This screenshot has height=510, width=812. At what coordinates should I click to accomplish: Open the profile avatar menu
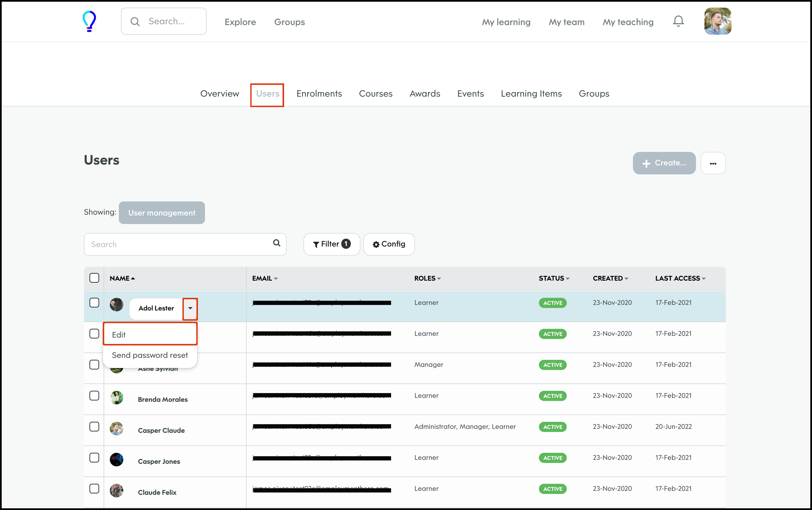pyautogui.click(x=717, y=21)
